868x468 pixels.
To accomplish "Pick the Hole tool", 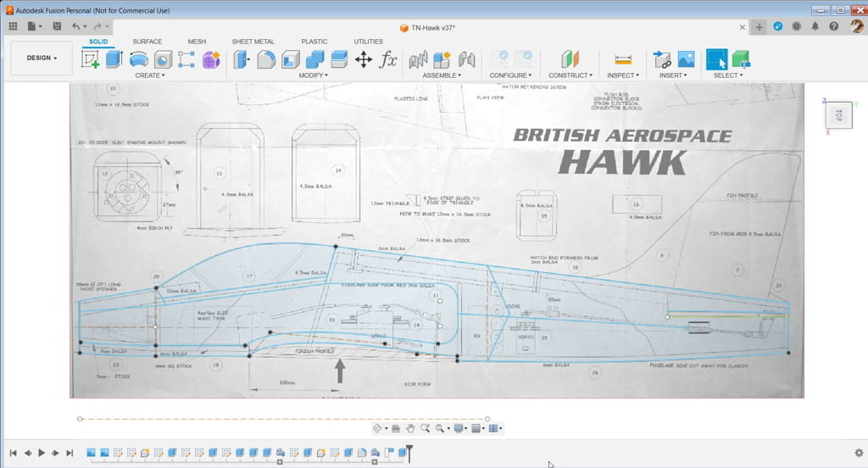I will click(x=163, y=59).
